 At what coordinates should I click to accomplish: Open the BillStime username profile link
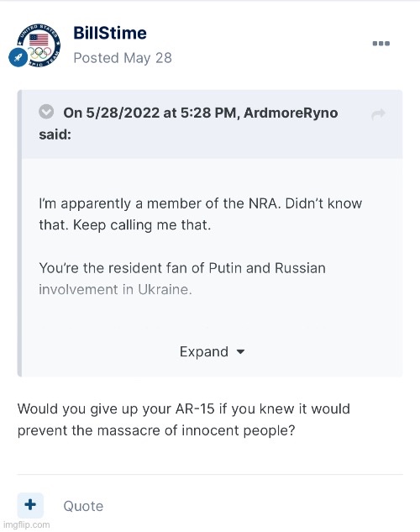[x=110, y=34]
